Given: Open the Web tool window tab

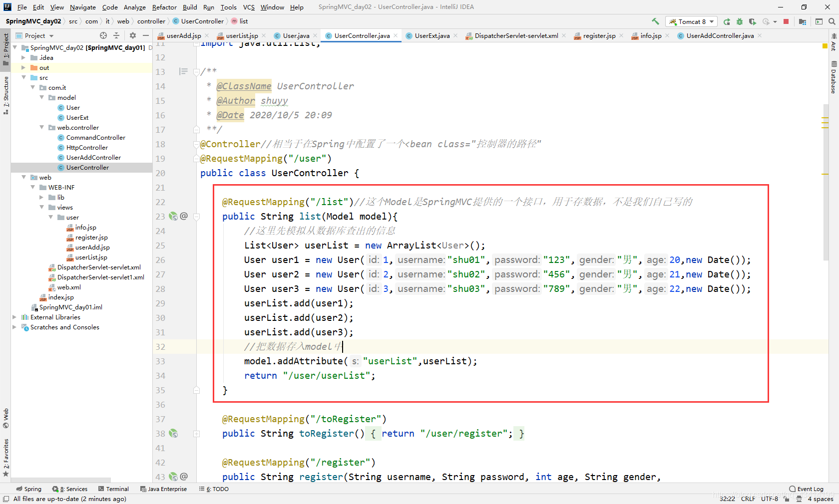Looking at the screenshot, I should click(x=5, y=419).
